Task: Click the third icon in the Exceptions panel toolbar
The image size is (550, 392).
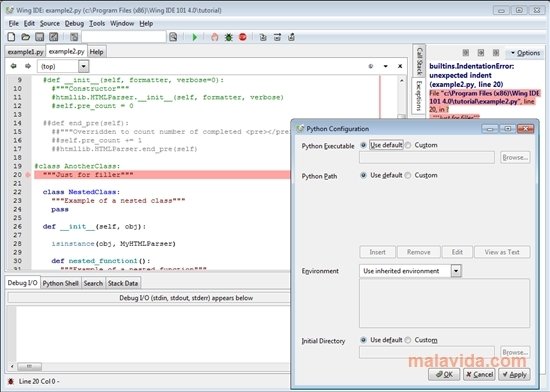Action: point(496,53)
